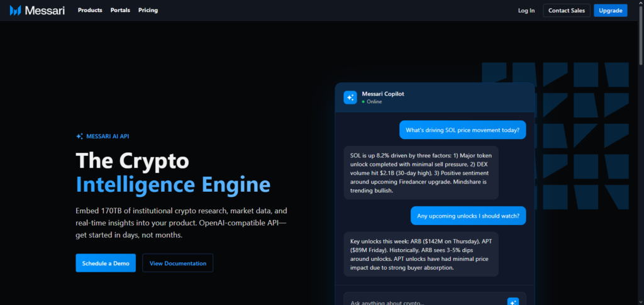This screenshot has height=305, width=644.
Task: Click the green Online status dot
Action: (364, 101)
